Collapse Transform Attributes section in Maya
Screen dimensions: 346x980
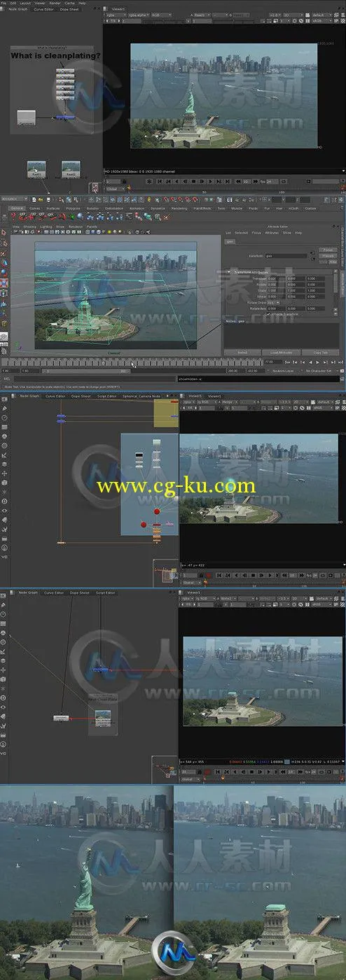tap(229, 272)
